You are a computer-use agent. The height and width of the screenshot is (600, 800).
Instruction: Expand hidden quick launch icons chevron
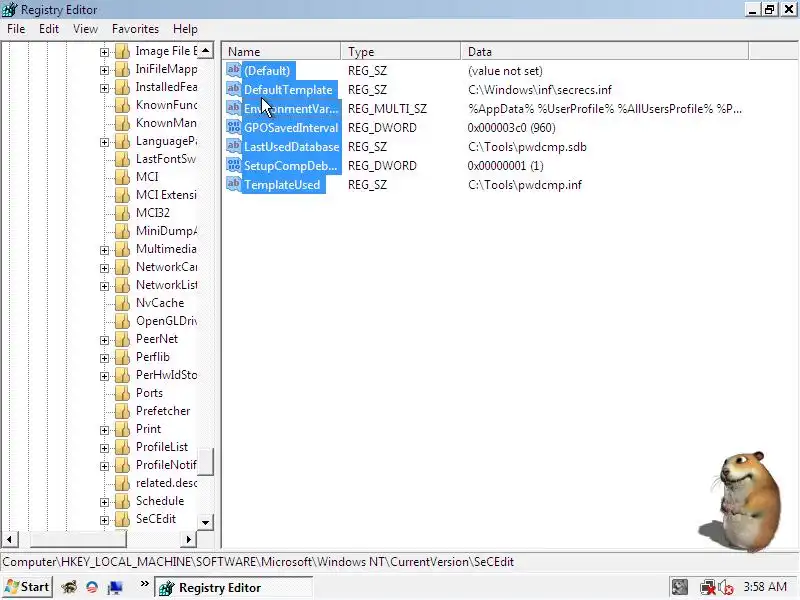click(x=144, y=583)
